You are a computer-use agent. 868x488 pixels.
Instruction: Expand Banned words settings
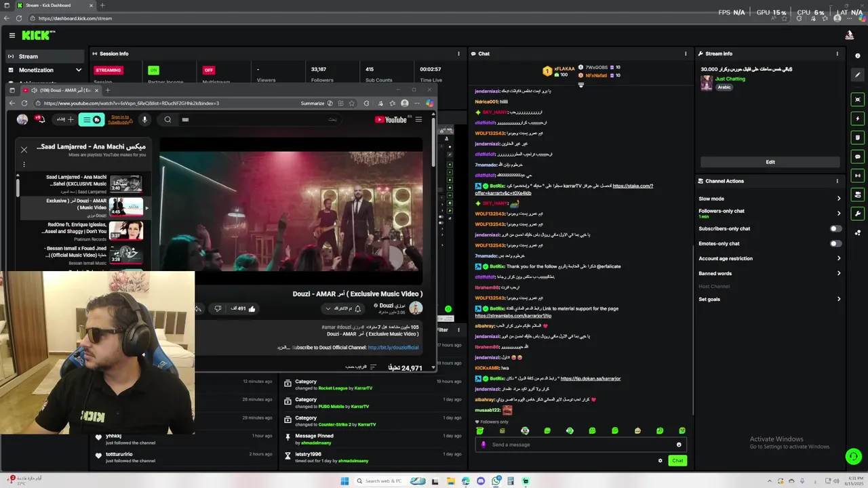coord(839,273)
